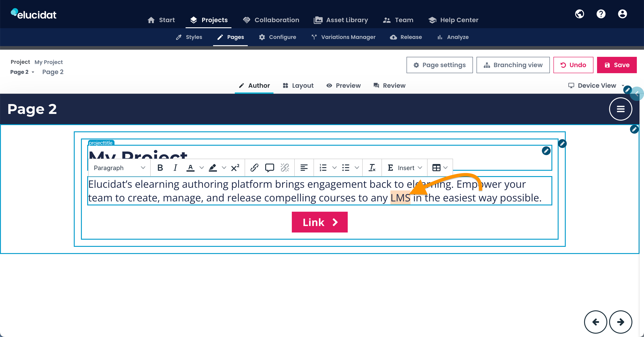Clear formatting with the Tx icon
The height and width of the screenshot is (337, 644).
tap(372, 168)
